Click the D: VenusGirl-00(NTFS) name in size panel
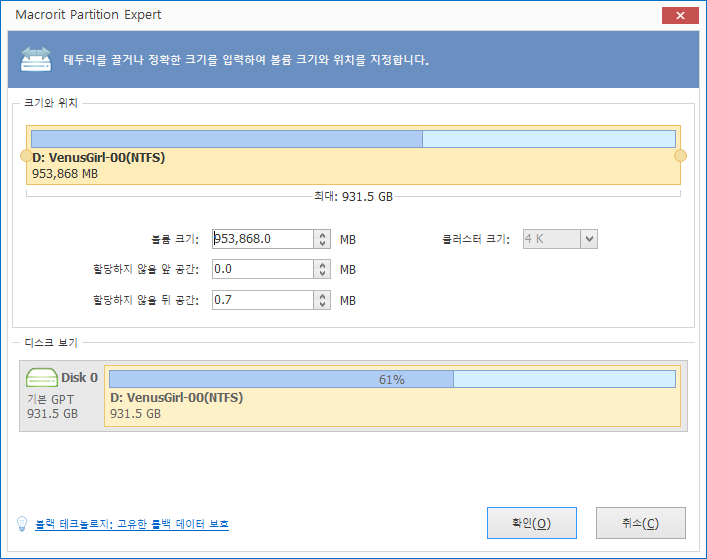Image resolution: width=707 pixels, height=559 pixels. click(99, 158)
